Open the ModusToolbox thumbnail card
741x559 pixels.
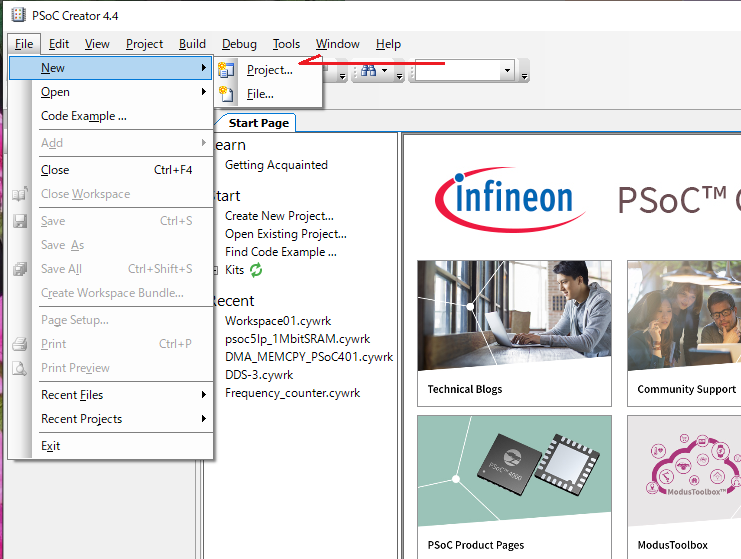tap(684, 487)
